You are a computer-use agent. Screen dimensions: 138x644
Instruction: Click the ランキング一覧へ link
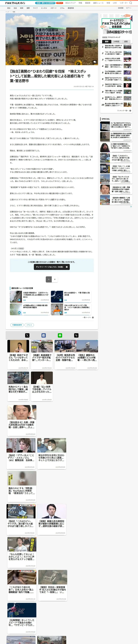(123, 111)
